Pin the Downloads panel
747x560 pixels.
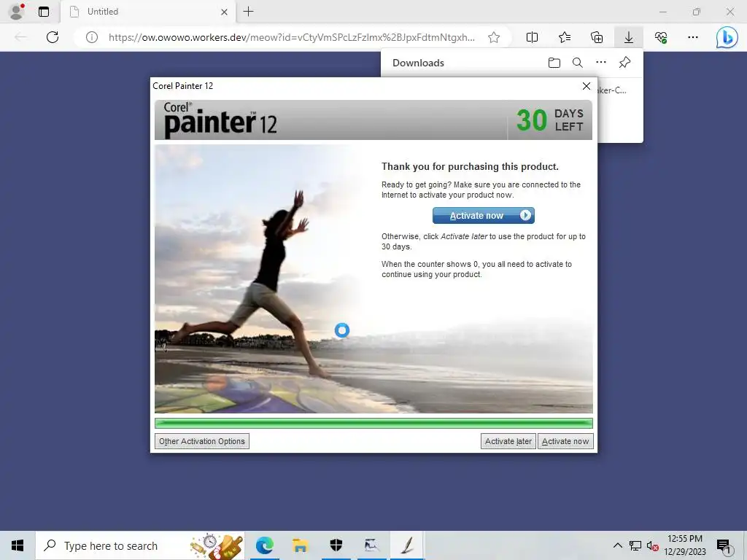624,63
